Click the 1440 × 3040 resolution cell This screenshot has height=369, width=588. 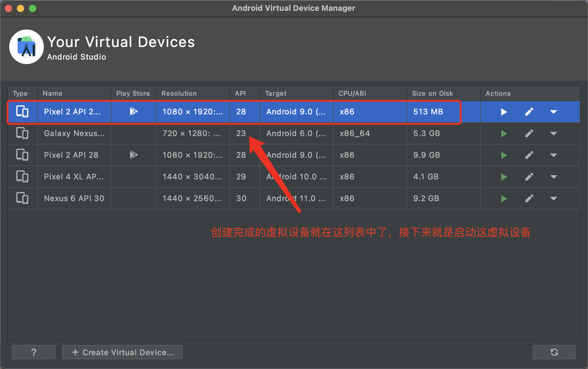pyautogui.click(x=193, y=177)
